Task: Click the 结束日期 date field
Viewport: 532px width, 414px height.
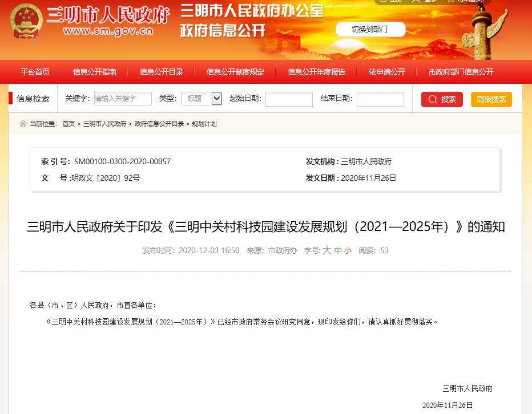Action: [x=380, y=99]
